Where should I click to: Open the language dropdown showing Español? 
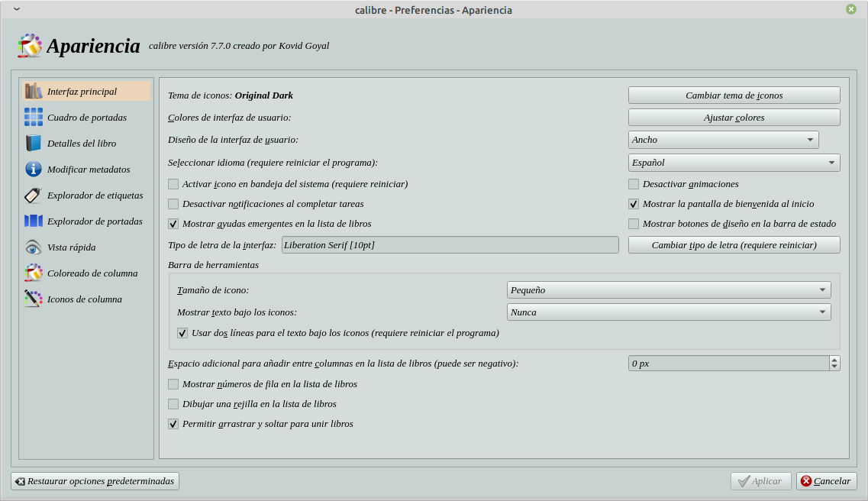tap(734, 163)
